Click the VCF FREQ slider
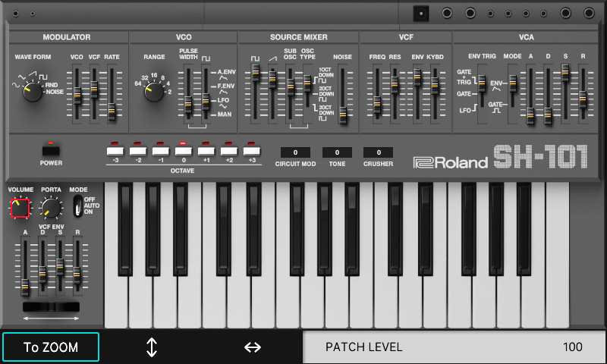This screenshot has height=364, width=607. [376, 105]
